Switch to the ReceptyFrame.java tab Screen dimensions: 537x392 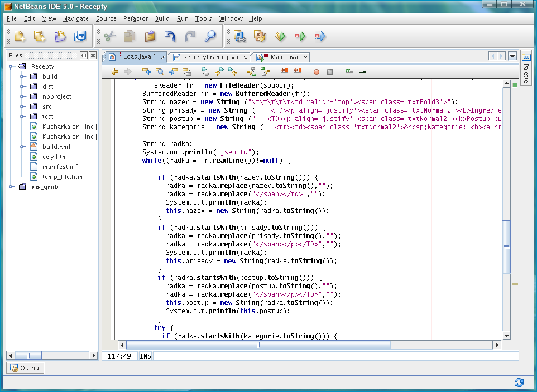210,57
